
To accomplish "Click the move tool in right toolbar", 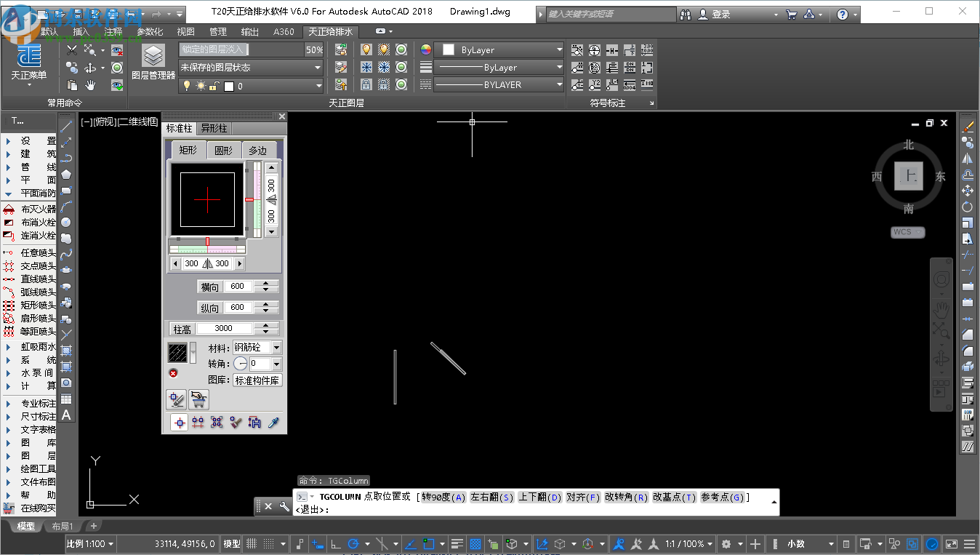I will click(968, 191).
